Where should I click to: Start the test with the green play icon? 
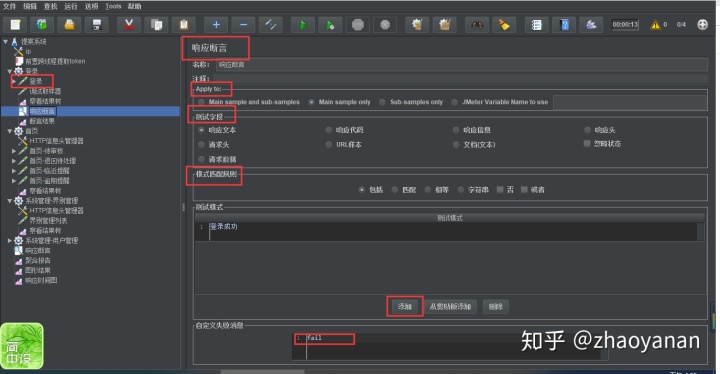(x=303, y=24)
